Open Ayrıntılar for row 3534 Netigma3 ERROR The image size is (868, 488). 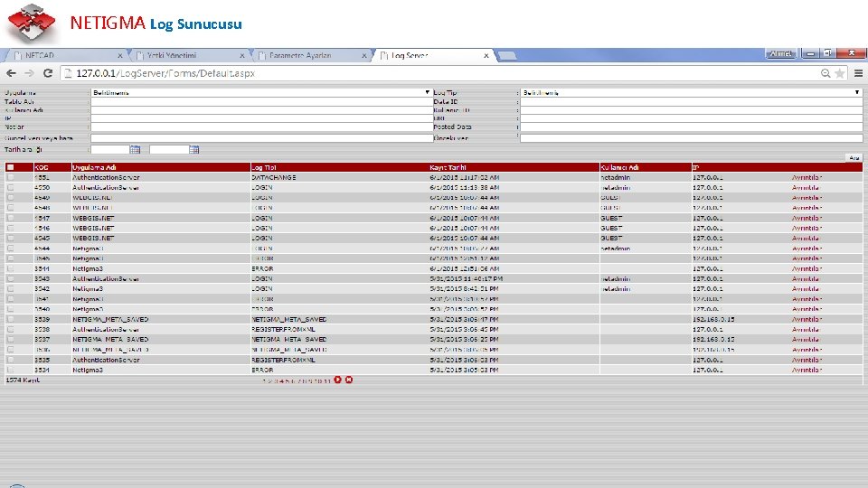coord(807,370)
